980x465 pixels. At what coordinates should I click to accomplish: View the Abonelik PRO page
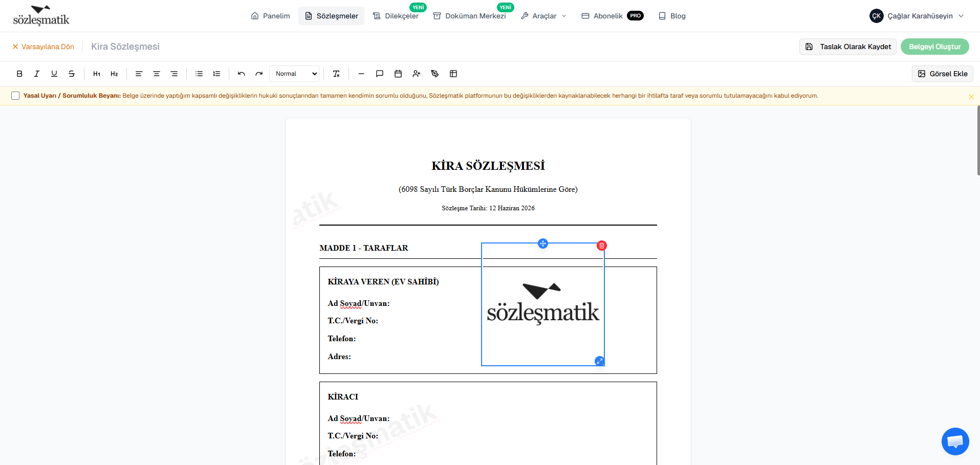[x=613, y=16]
